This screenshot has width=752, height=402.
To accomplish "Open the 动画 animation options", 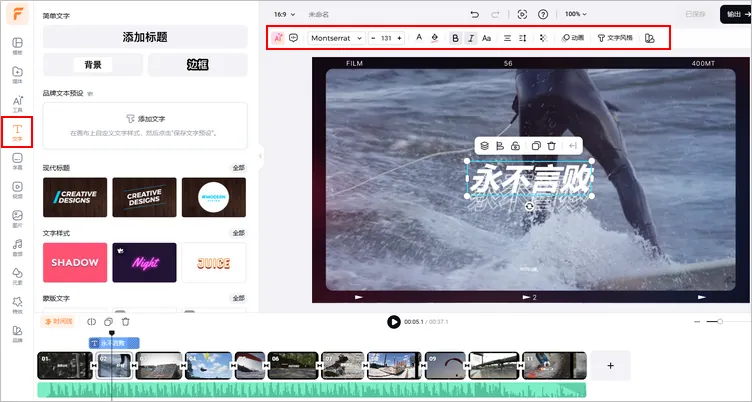I will pos(573,38).
